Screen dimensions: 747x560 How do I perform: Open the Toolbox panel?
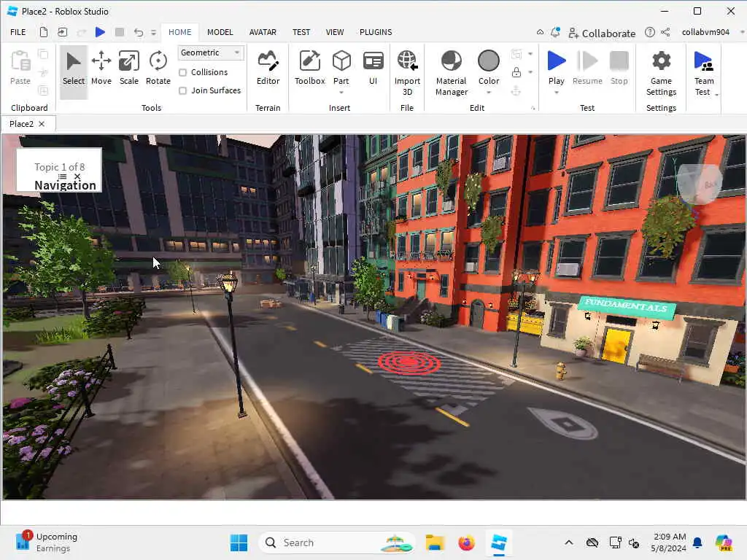pos(309,68)
